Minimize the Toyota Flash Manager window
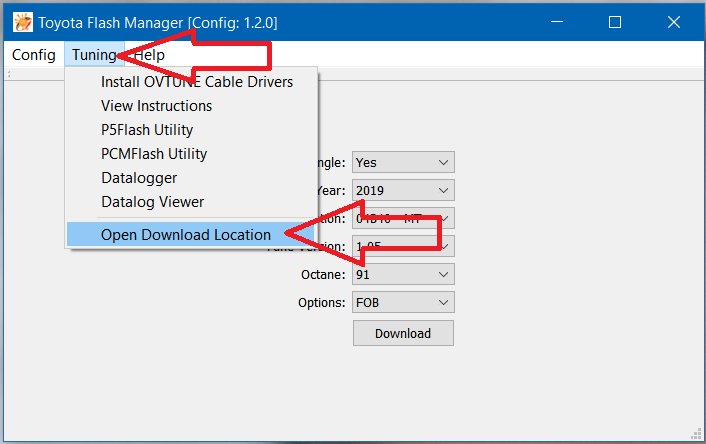 tap(557, 22)
